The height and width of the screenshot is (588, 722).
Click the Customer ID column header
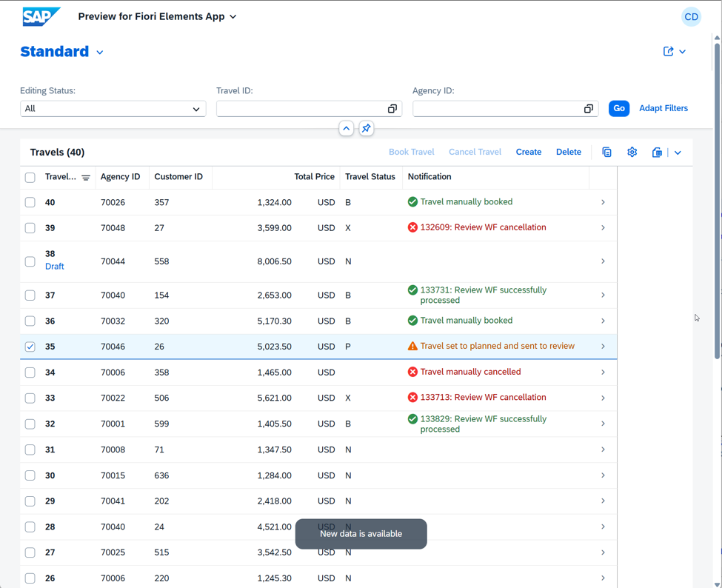[178, 177]
